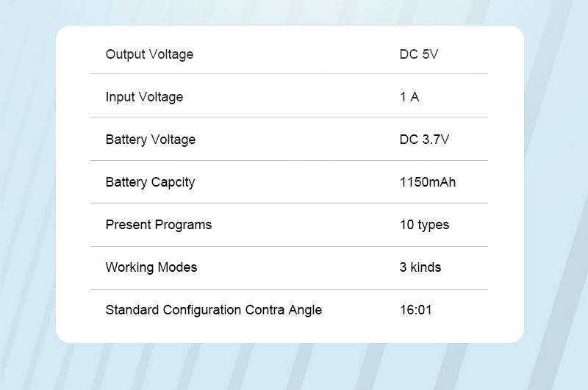Click the Working Modes label

(x=151, y=268)
